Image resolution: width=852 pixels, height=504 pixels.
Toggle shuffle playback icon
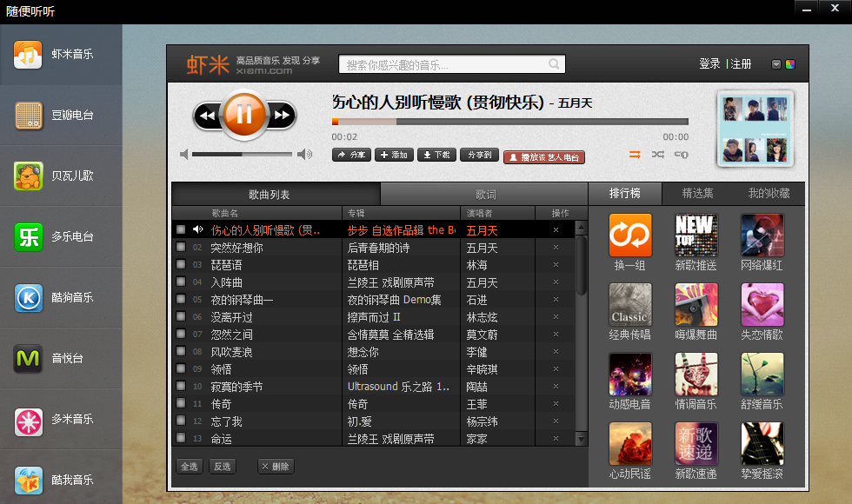coord(658,155)
